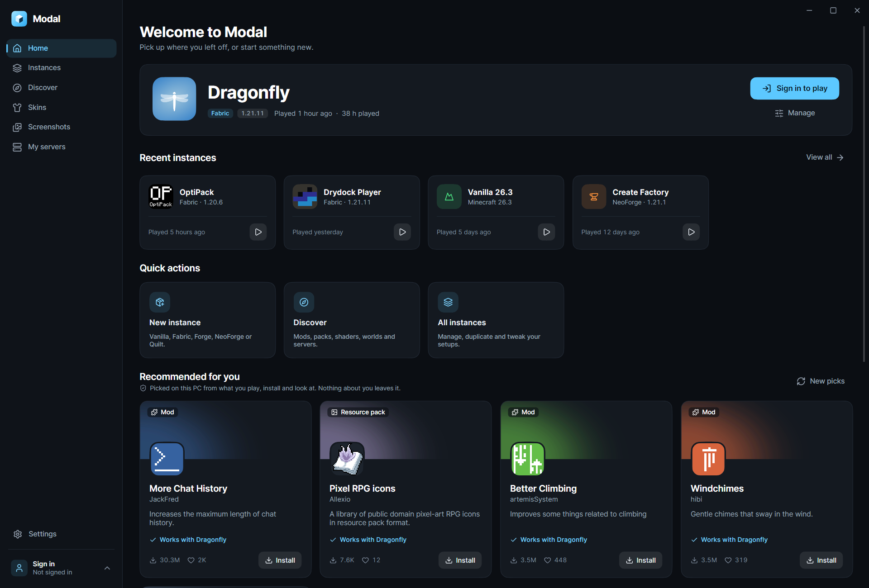Maximize the Modal window
Screen dimensions: 869x588
point(833,10)
